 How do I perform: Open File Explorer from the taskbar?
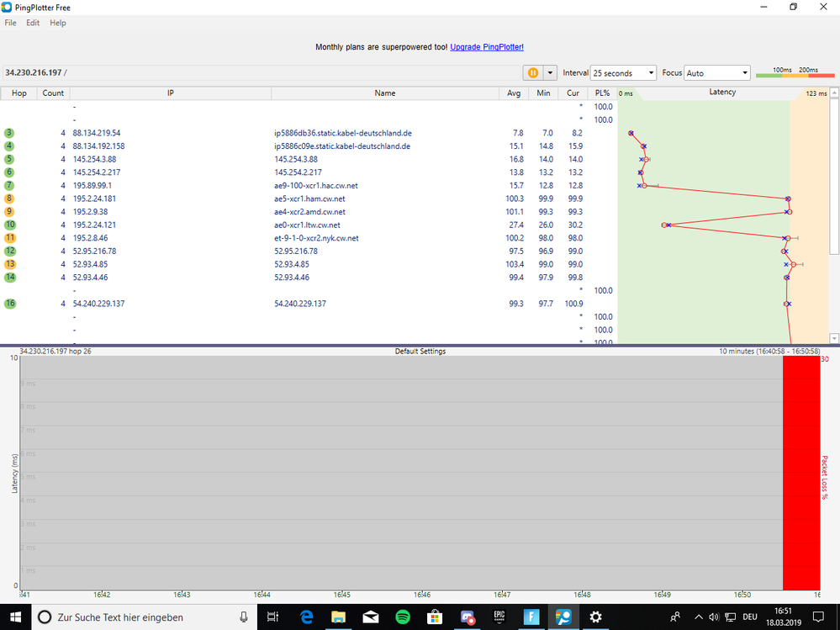pyautogui.click(x=338, y=617)
